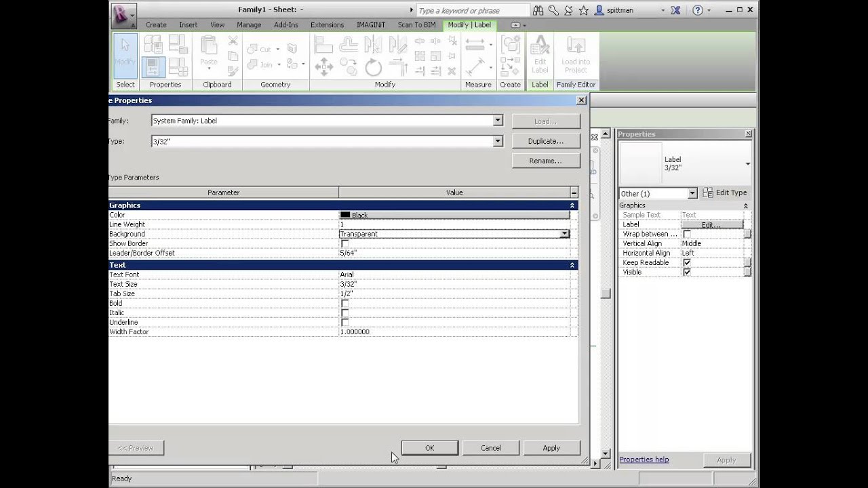Enable the Bold text checkbox
The width and height of the screenshot is (868, 488).
pyautogui.click(x=344, y=303)
